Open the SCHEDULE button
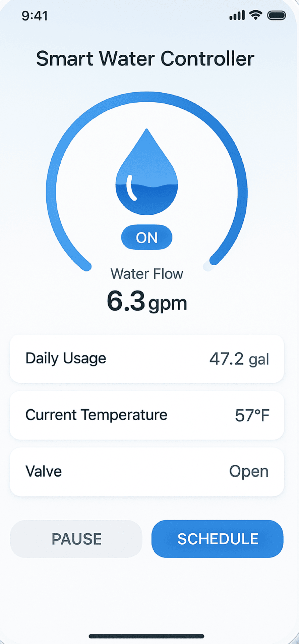The width and height of the screenshot is (299, 644). point(217,539)
